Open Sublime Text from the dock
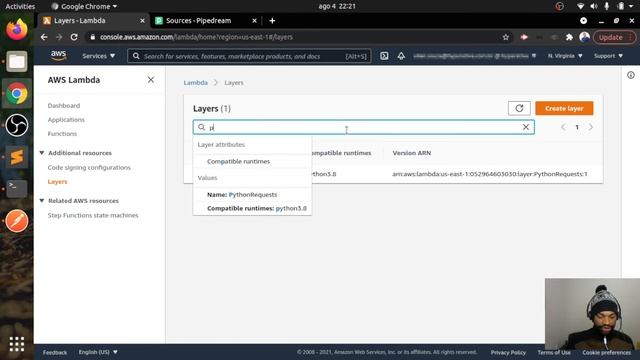 [17, 157]
